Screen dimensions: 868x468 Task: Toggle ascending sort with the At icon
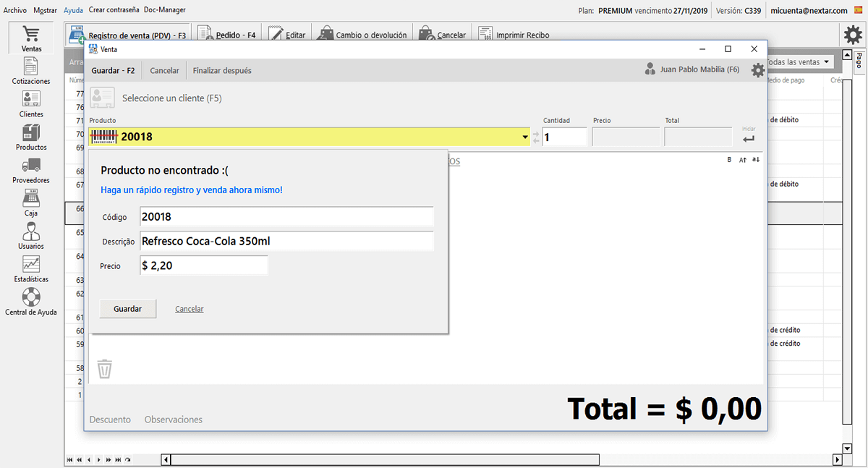[x=742, y=161]
